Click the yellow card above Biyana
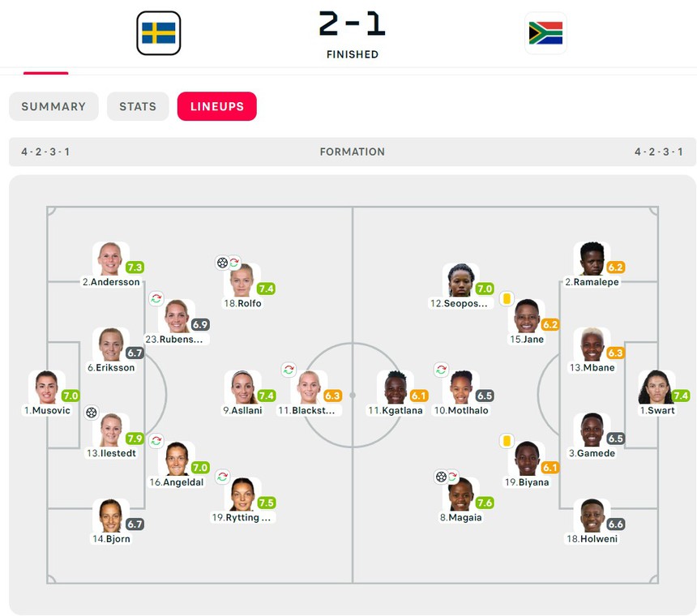Screen dimensions: 697x616 (x=507, y=441)
